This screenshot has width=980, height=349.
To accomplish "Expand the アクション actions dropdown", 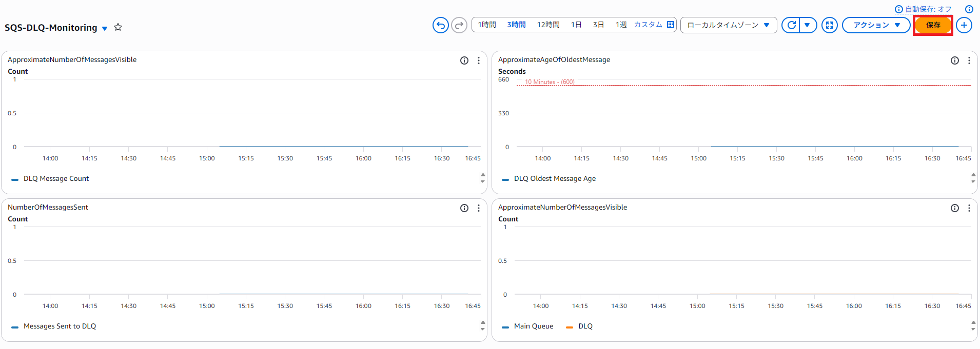I will coord(876,25).
